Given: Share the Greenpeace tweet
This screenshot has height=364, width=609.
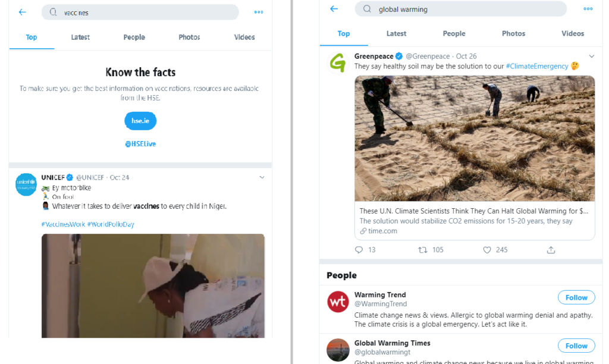Looking at the screenshot, I should [x=551, y=250].
